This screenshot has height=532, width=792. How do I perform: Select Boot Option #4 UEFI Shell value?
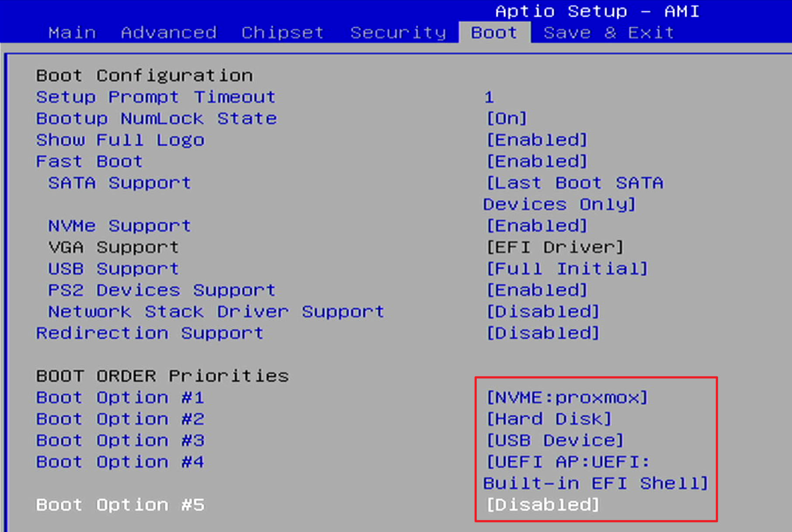click(x=595, y=473)
